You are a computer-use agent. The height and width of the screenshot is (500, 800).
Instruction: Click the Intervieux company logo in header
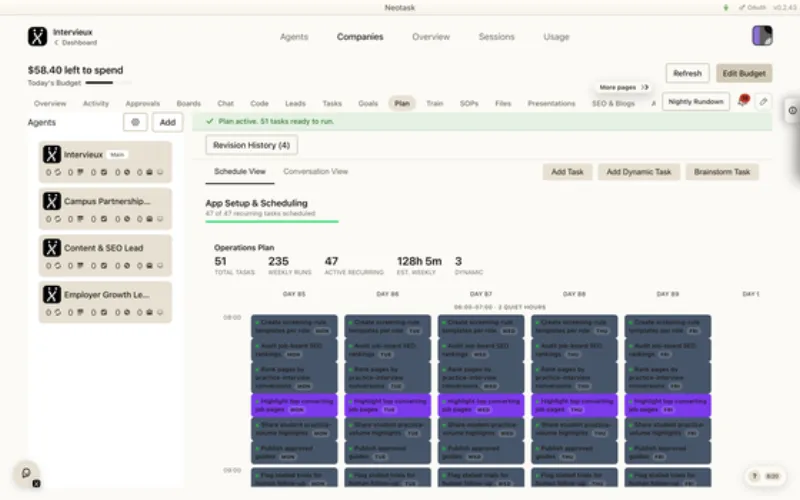coord(37,37)
